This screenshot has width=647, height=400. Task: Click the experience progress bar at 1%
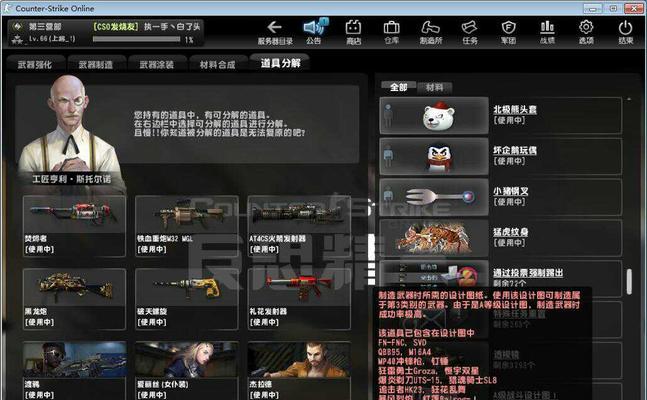click(x=137, y=39)
